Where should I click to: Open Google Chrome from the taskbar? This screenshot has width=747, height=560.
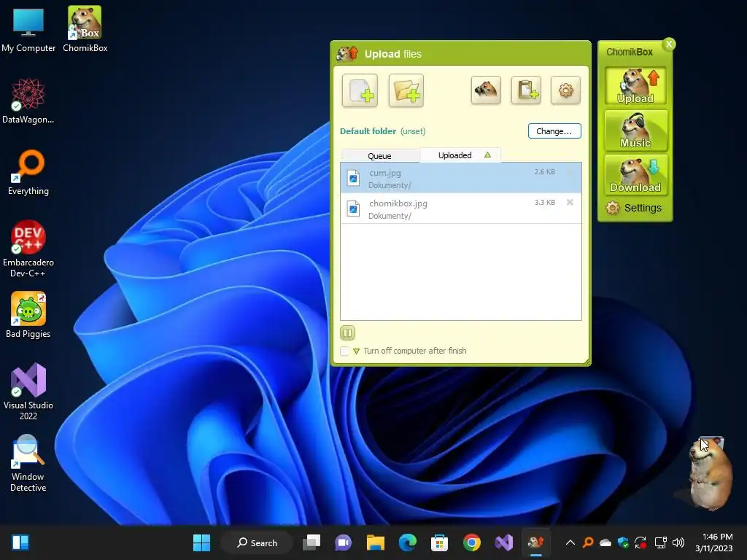(x=472, y=542)
